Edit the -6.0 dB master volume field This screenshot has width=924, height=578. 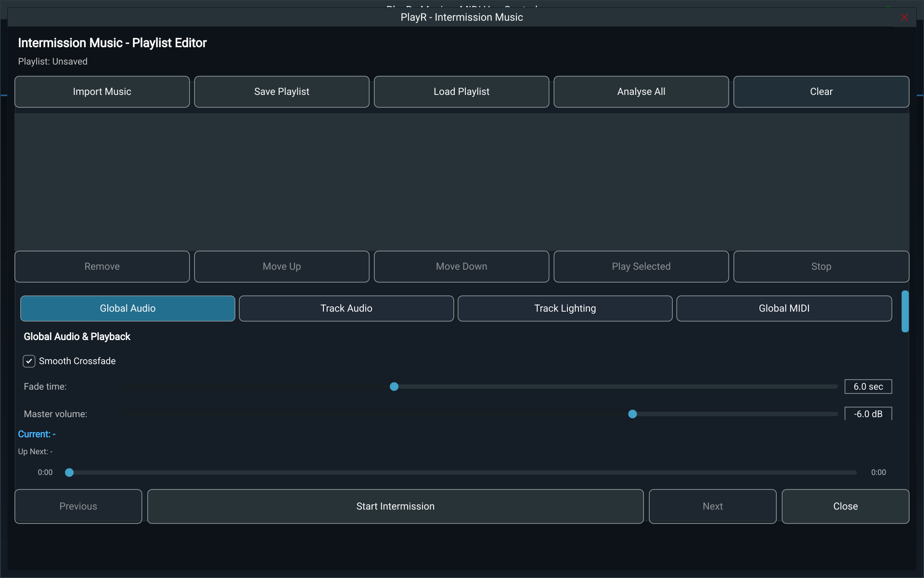tap(868, 414)
